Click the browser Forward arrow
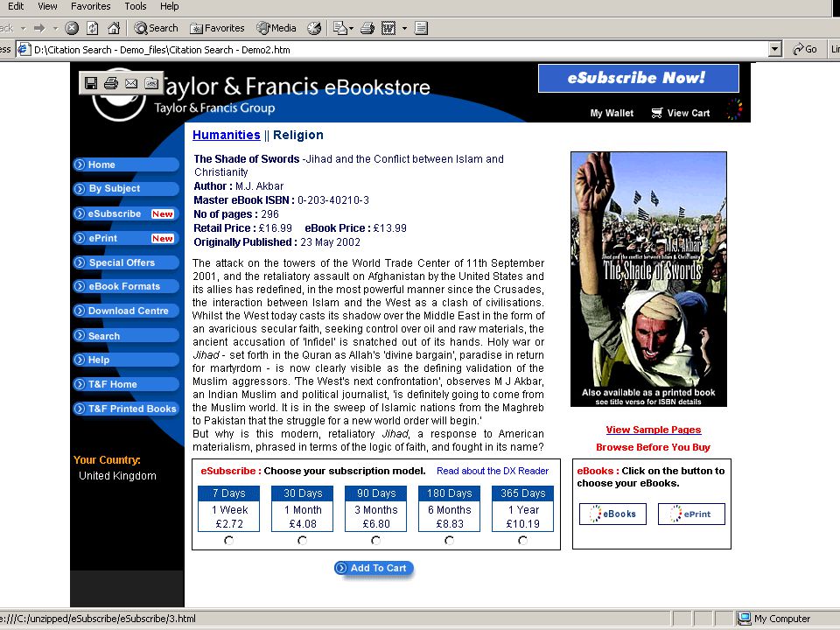The width and height of the screenshot is (840, 630). (x=39, y=28)
